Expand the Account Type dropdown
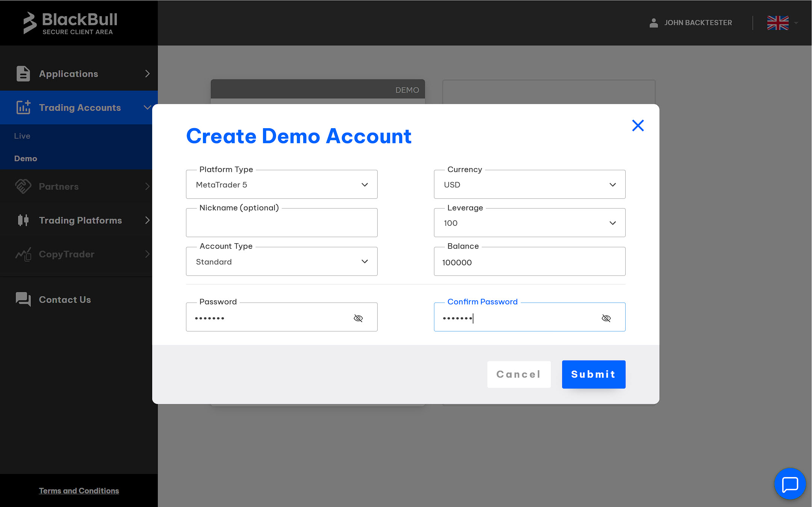 point(281,262)
